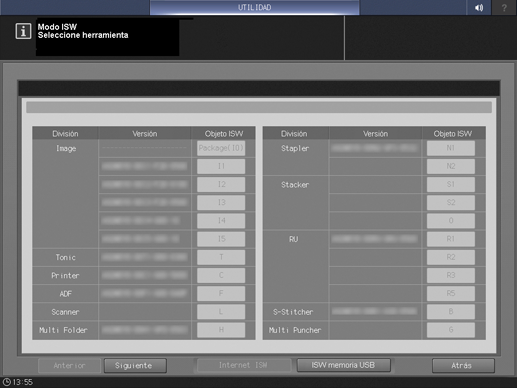
Task: Open the help question mark icon
Action: tap(504, 7)
